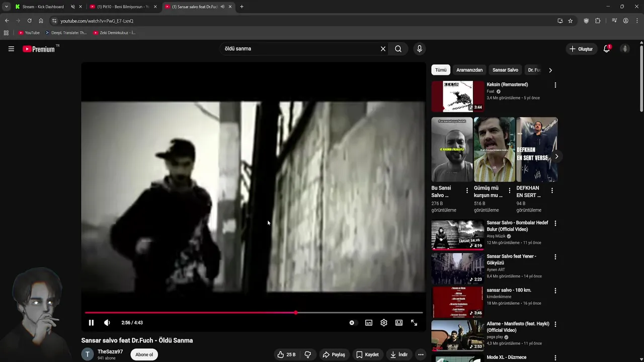Open the notifications bell

(607, 49)
